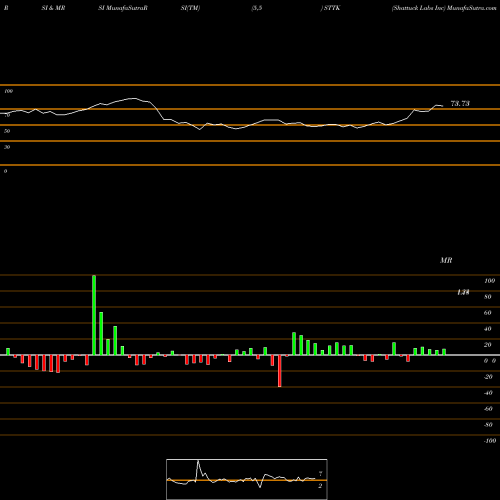Click the MR axis label -20
Viewport: 500px width, 500px height.
click(x=488, y=377)
